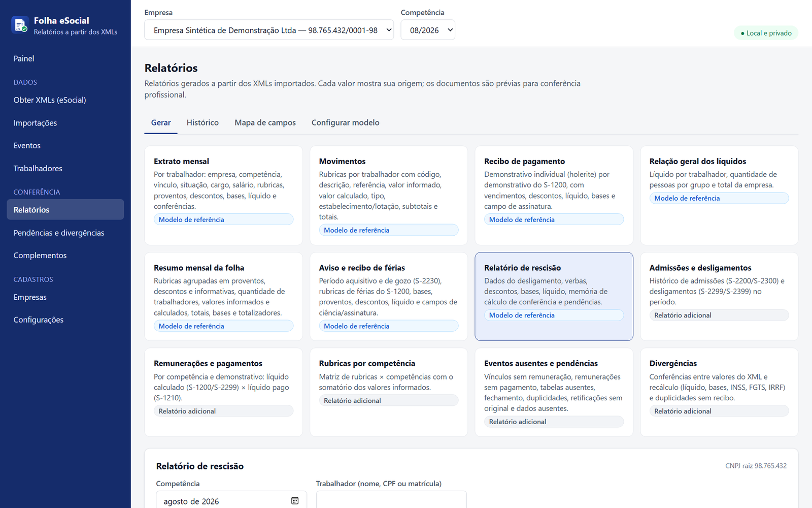
Task: Select the Resumo mensal da folha card
Action: click(224, 297)
